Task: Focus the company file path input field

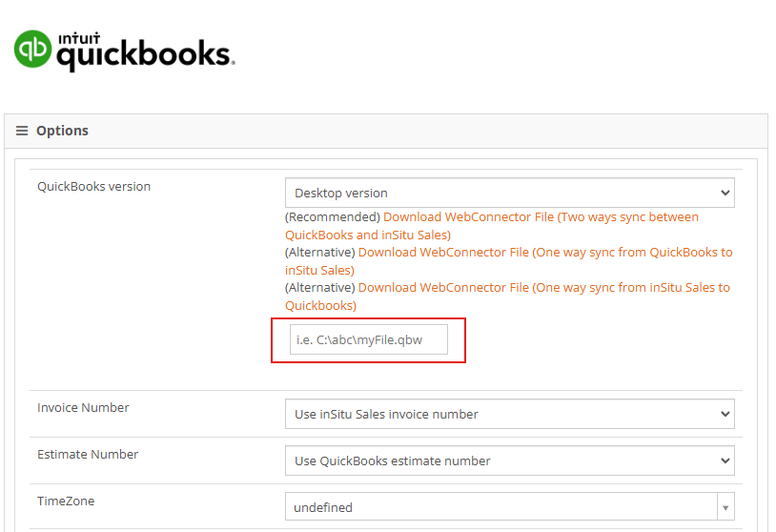Action: pos(369,339)
